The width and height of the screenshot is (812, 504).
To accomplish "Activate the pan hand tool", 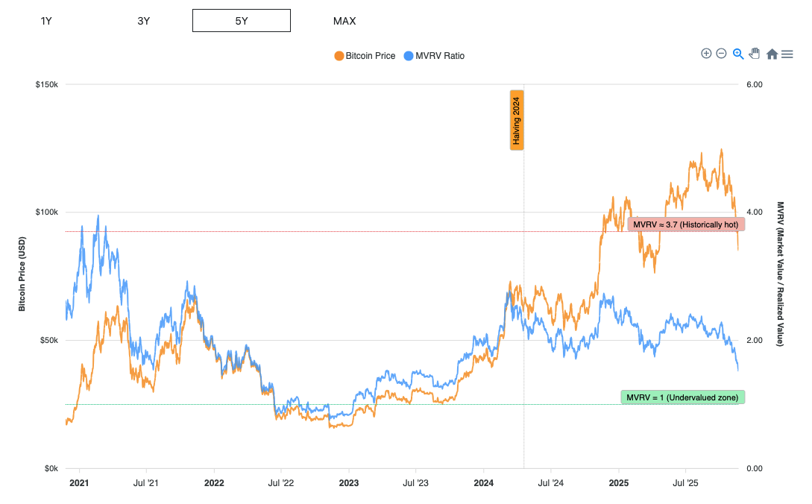I will pyautogui.click(x=754, y=54).
